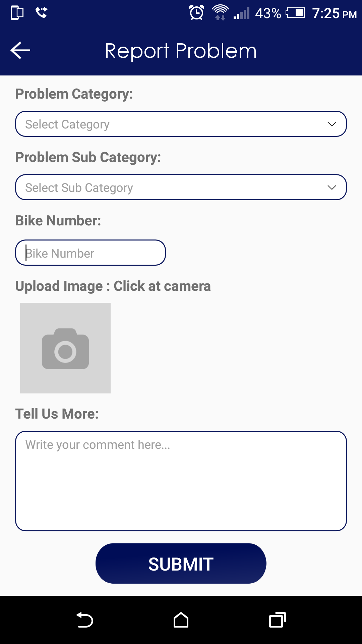Tap the battery icon in status bar
Image resolution: width=362 pixels, height=644 pixels.
[x=295, y=13]
